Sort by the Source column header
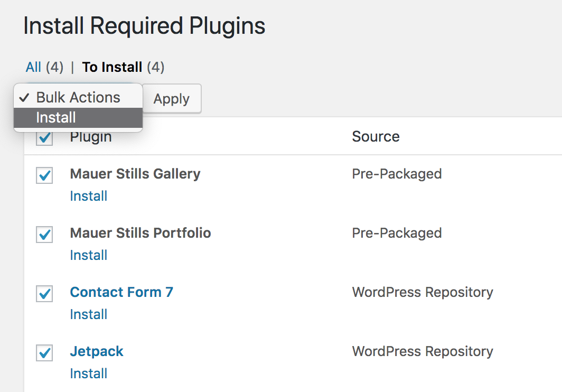 click(x=376, y=137)
